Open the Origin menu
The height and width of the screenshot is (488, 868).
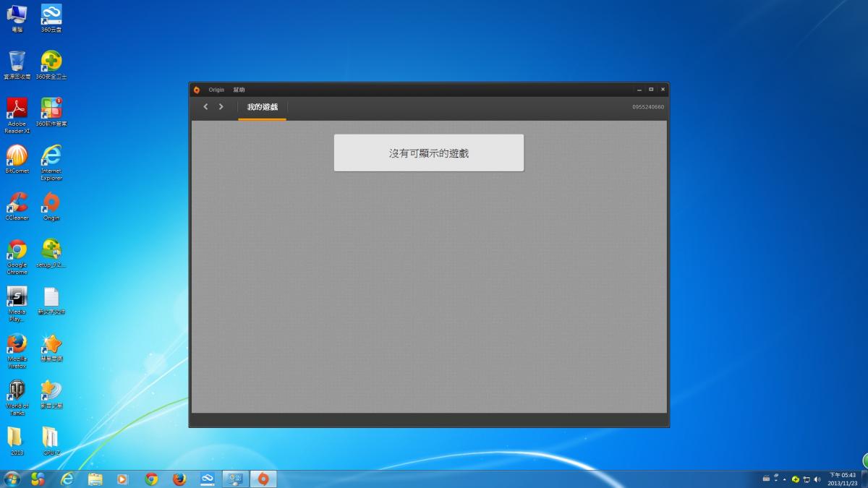216,90
